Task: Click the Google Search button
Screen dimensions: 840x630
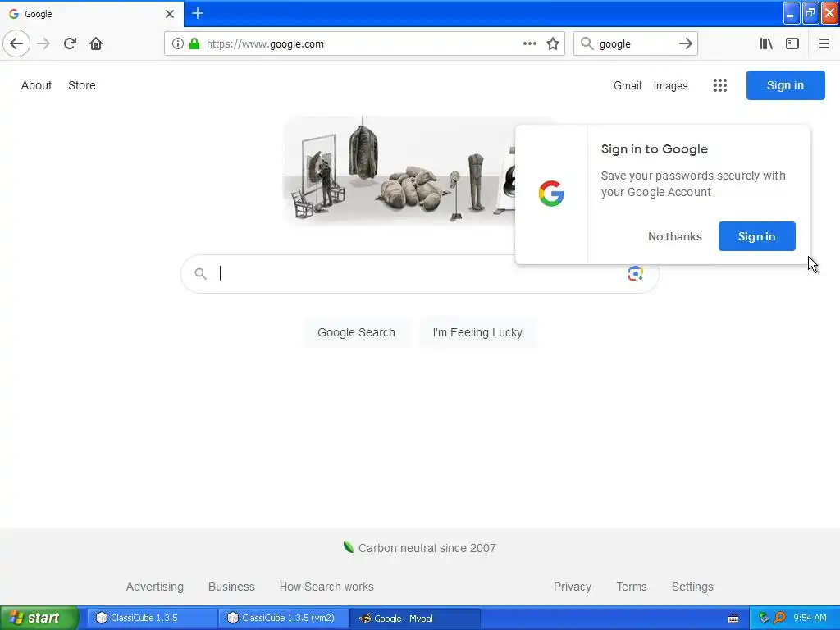Action: tap(356, 332)
